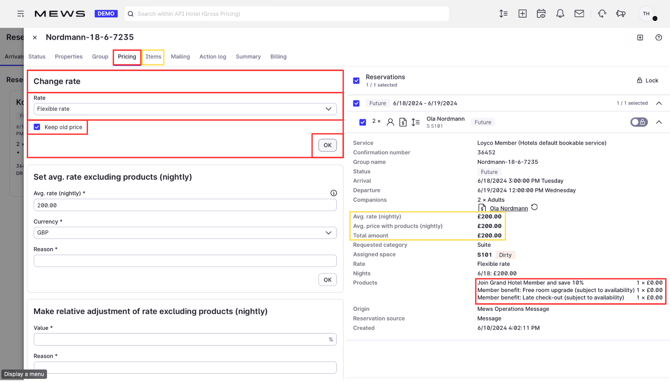670x383 pixels.
Task: Confirm Change rate with OK button
Action: tap(327, 145)
